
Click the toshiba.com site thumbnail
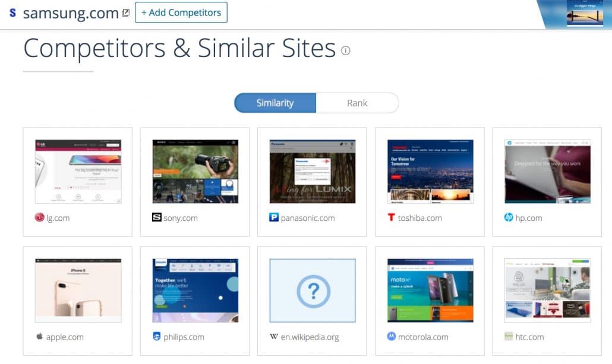(430, 172)
